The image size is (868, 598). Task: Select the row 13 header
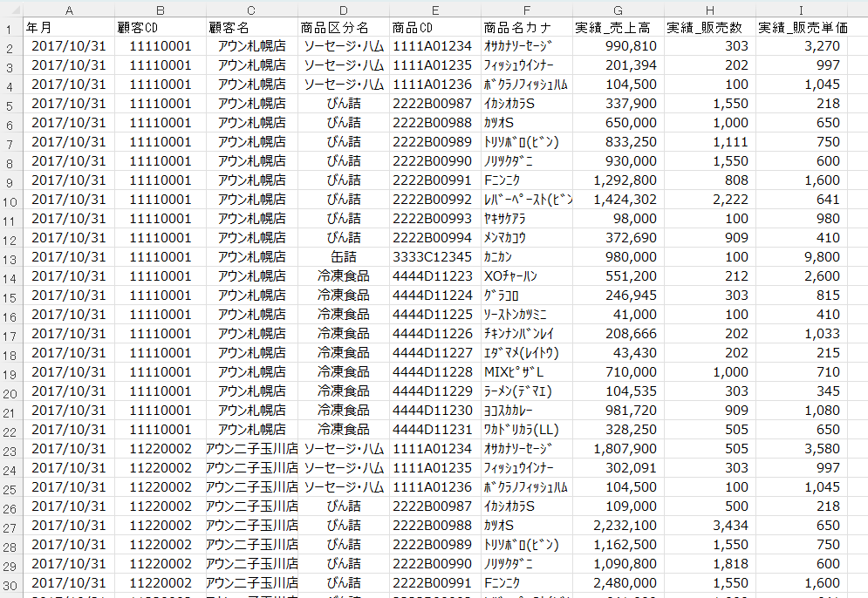pyautogui.click(x=10, y=257)
